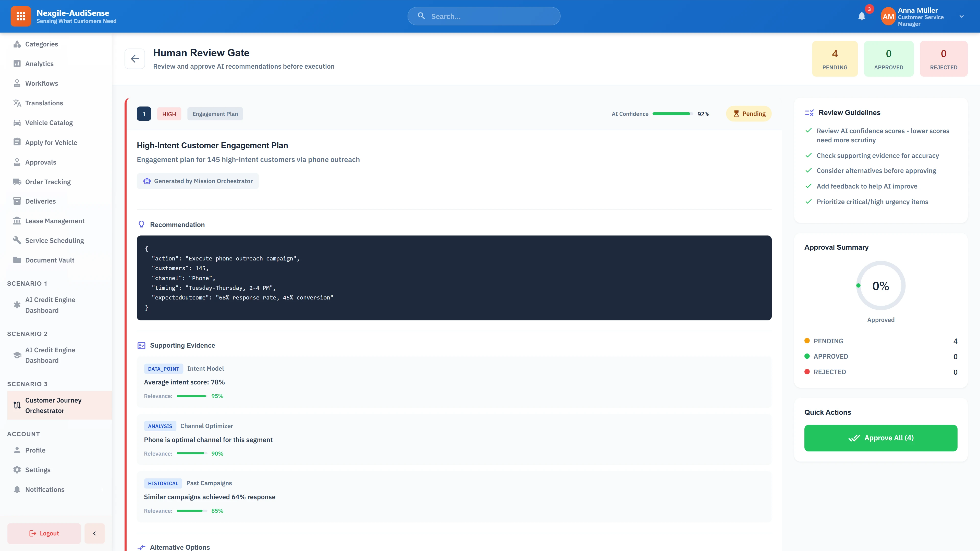980x551 pixels.
Task: Open the AI Credit Engine Dashboard under Scenario 1
Action: (x=50, y=305)
